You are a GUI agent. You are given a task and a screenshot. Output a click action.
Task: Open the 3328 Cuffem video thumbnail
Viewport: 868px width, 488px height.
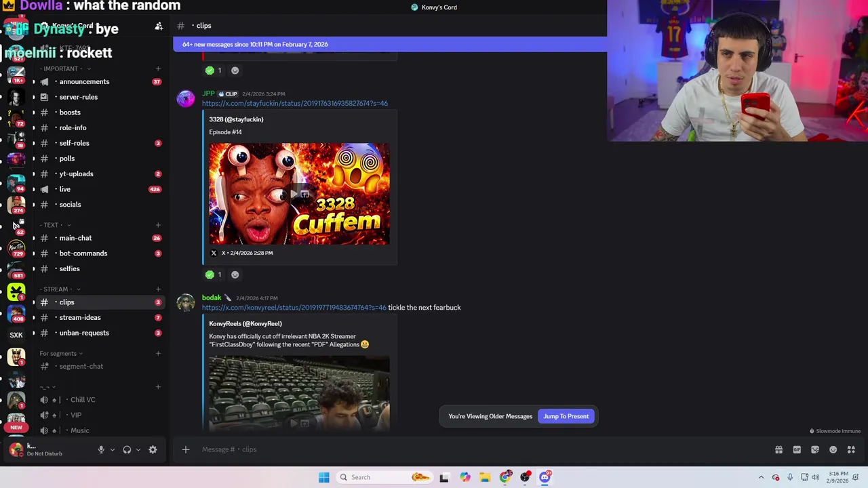click(299, 194)
